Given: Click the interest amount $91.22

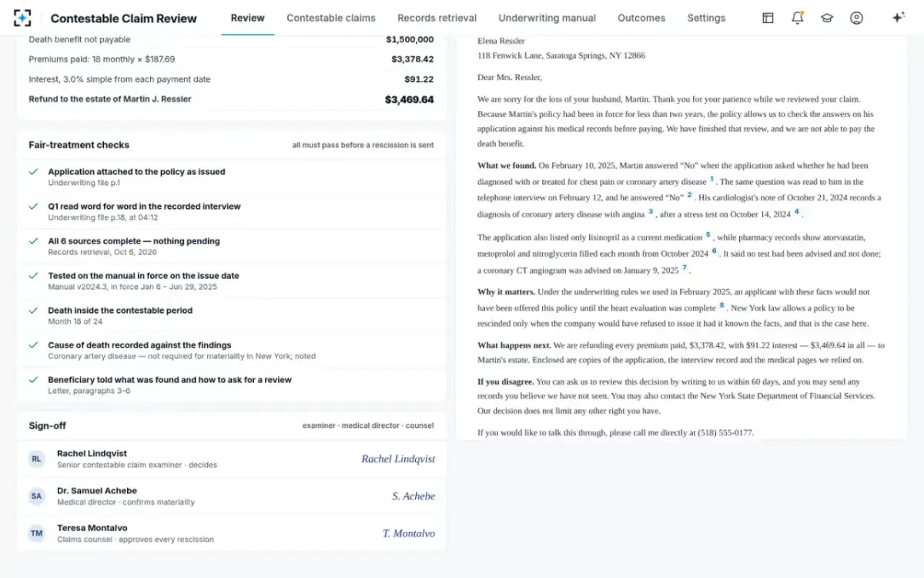Looking at the screenshot, I should [x=419, y=79].
